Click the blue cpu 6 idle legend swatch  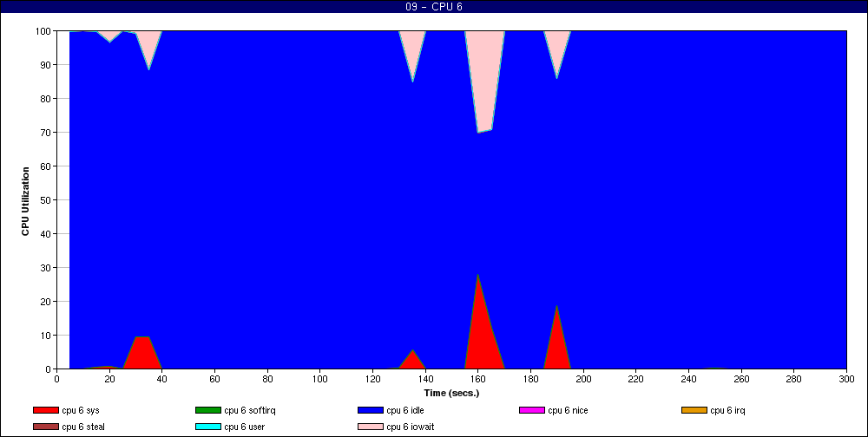tap(371, 410)
